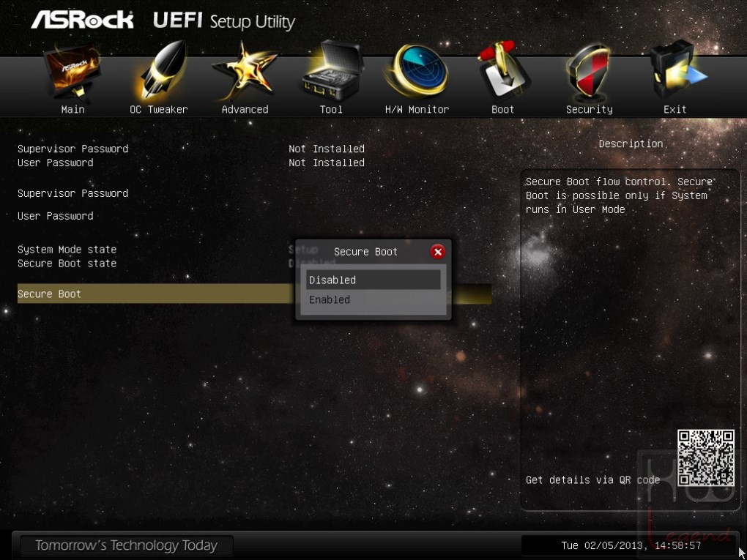Close the Secure Boot popup
This screenshot has width=747, height=560.
pos(438,252)
